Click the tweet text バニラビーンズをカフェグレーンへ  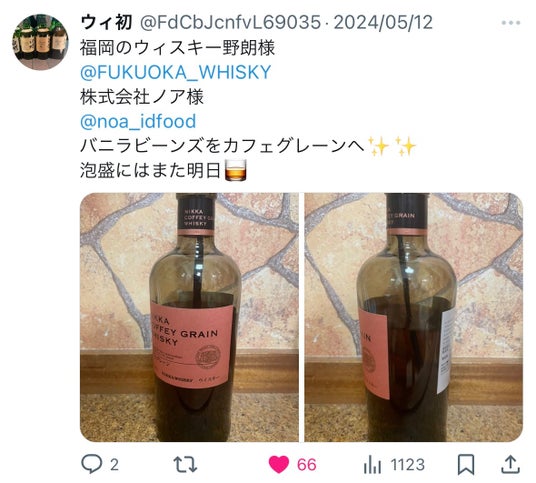tap(222, 146)
